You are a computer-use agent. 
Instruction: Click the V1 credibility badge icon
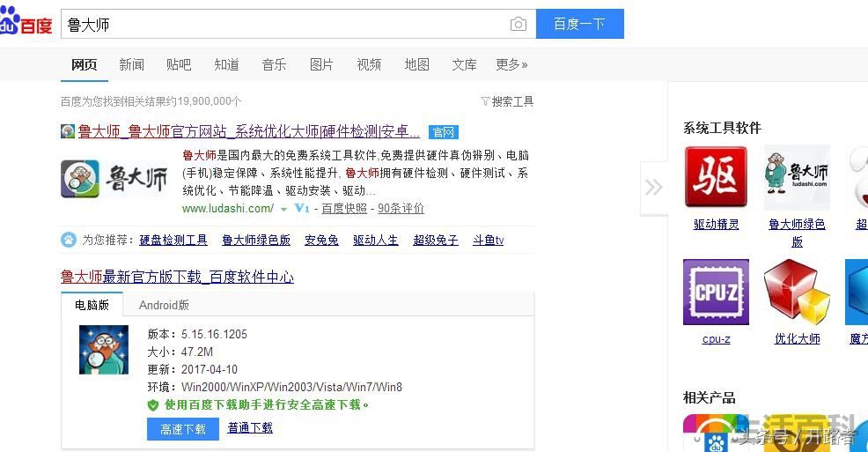pyautogui.click(x=302, y=208)
